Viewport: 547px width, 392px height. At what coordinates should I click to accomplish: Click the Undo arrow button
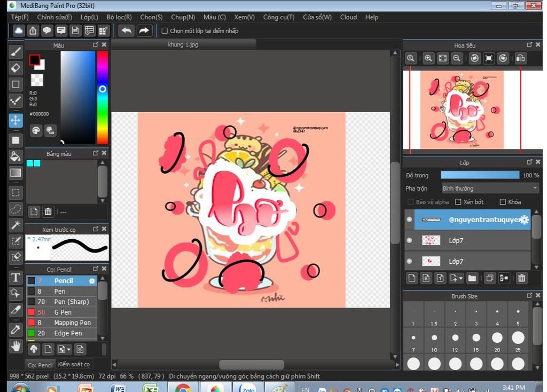(126, 30)
